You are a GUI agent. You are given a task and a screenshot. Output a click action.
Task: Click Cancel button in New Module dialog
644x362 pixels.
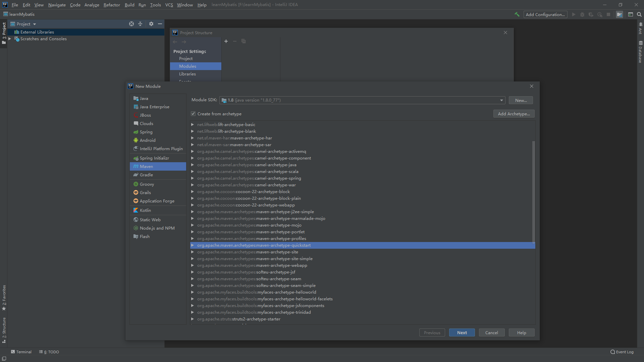pos(492,333)
